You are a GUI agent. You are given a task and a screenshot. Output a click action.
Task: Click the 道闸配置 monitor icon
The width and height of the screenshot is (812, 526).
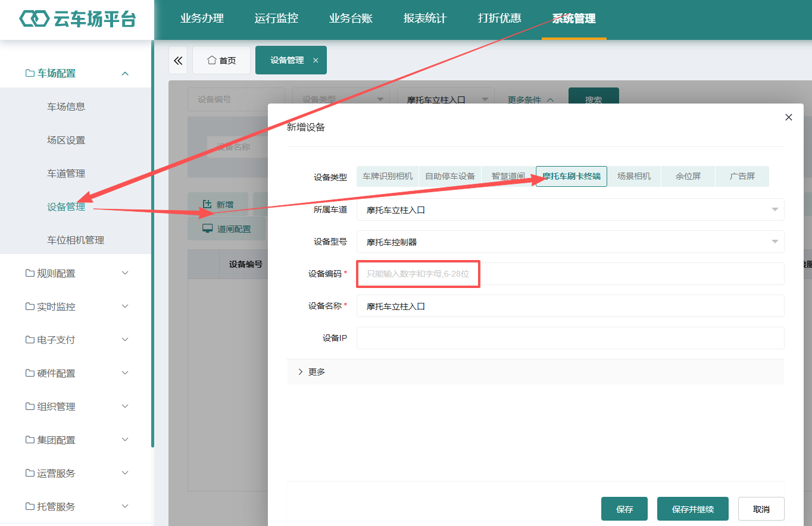coord(207,228)
